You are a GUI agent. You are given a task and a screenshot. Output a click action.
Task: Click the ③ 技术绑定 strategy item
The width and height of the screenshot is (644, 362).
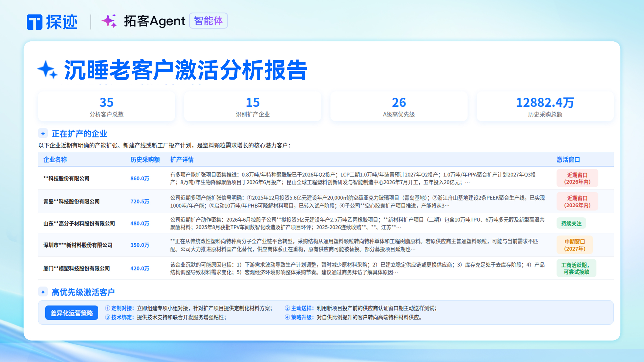[x=166, y=317]
